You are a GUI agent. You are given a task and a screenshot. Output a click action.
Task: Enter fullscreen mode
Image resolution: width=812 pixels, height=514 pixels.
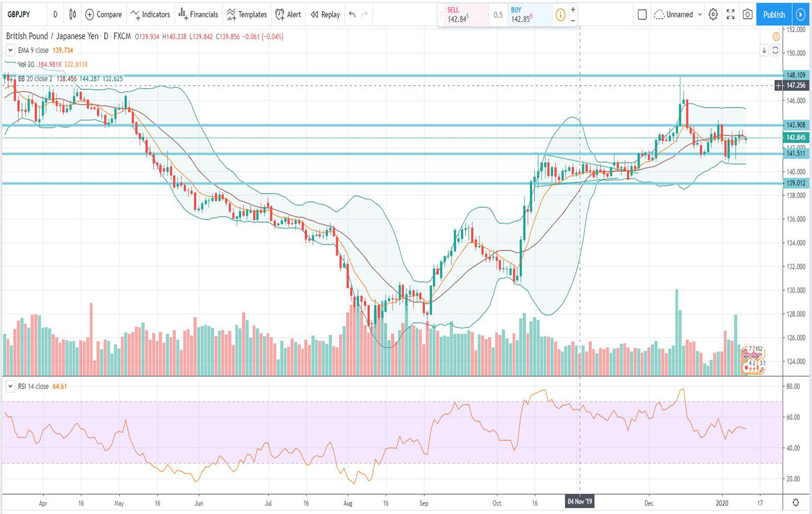(730, 15)
